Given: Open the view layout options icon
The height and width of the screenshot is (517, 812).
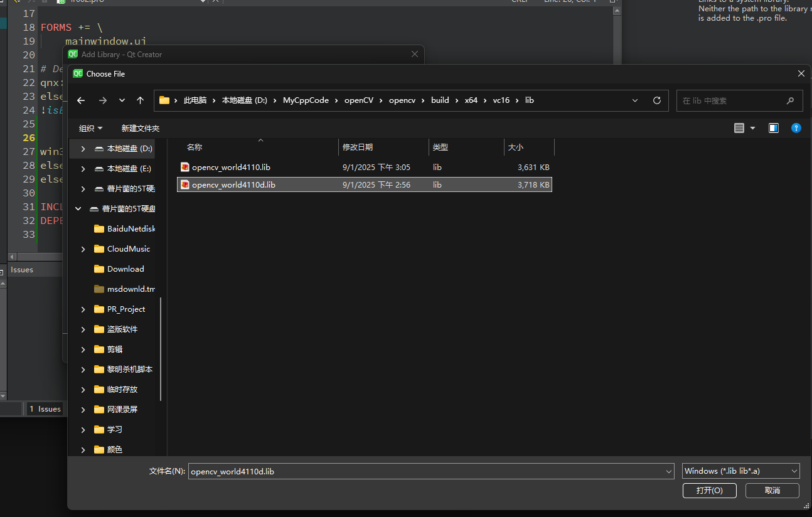Looking at the screenshot, I should click(x=740, y=128).
